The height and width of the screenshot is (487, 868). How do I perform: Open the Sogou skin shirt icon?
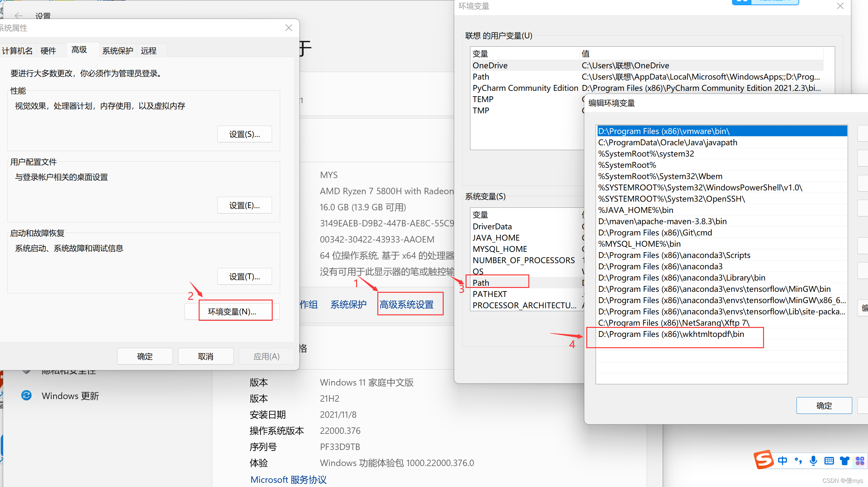point(844,461)
